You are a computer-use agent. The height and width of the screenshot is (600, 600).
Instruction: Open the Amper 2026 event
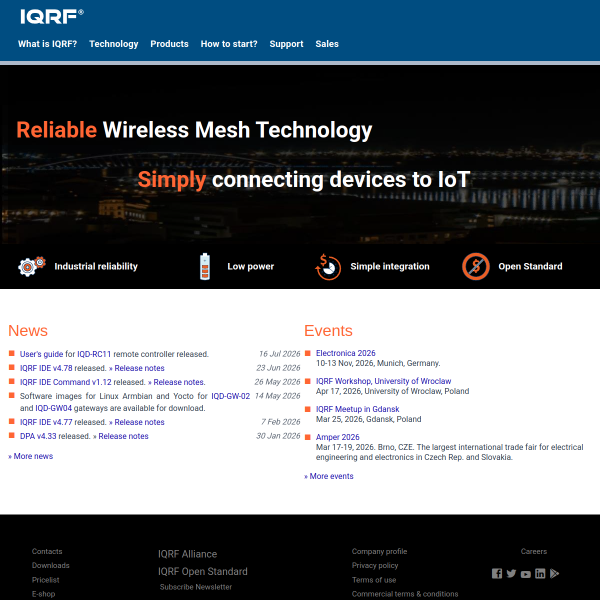pyautogui.click(x=338, y=437)
